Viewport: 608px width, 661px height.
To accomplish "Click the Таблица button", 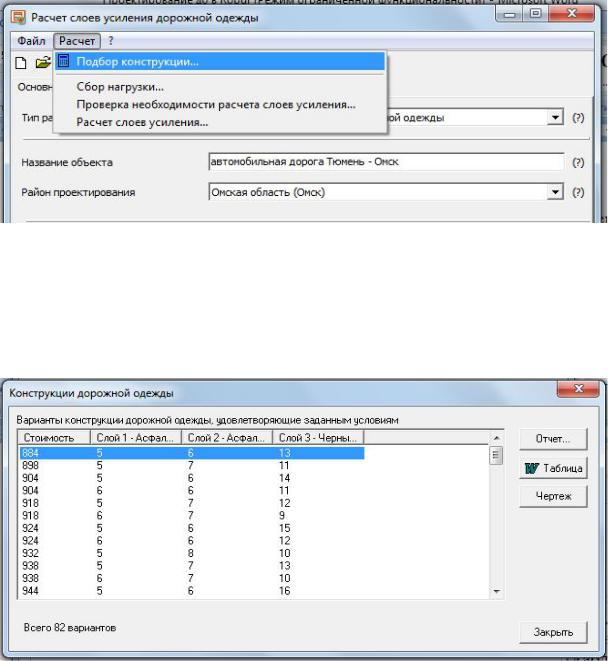I will click(553, 468).
